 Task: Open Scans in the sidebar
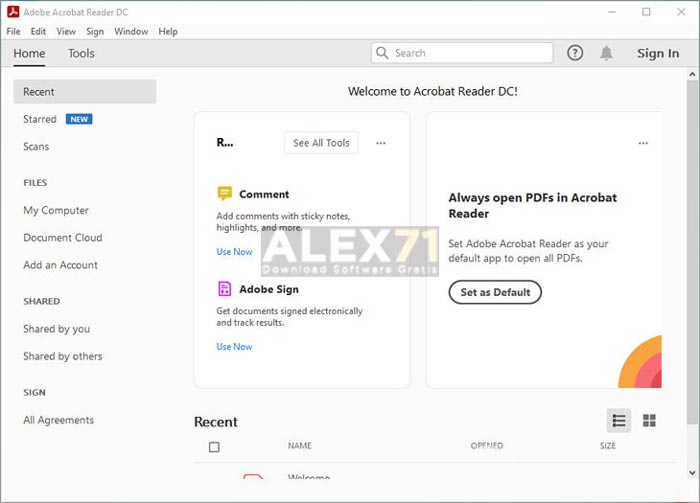click(x=36, y=146)
